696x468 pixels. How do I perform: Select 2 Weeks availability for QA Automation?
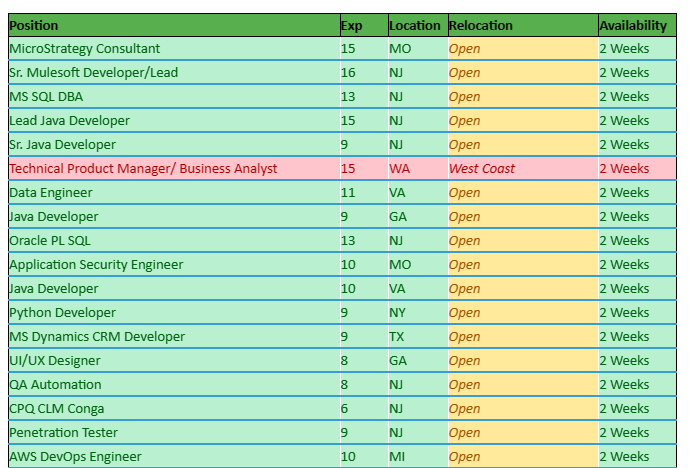[x=637, y=384]
